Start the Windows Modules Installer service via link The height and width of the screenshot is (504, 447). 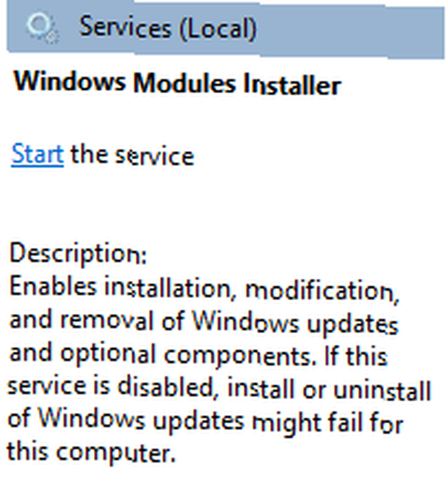37,155
